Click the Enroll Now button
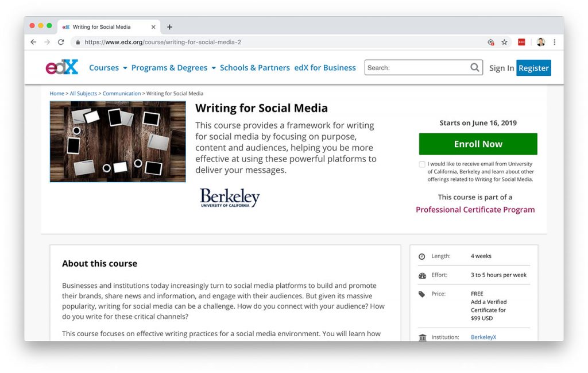This screenshot has height=373, width=588. pos(478,144)
